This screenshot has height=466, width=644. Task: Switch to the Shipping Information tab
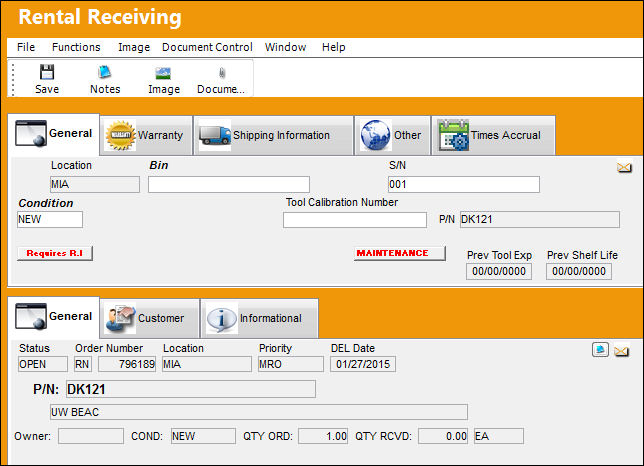click(273, 135)
